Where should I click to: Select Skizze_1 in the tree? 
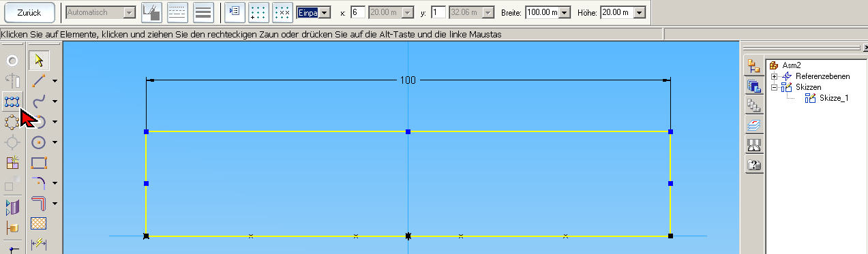(x=834, y=98)
